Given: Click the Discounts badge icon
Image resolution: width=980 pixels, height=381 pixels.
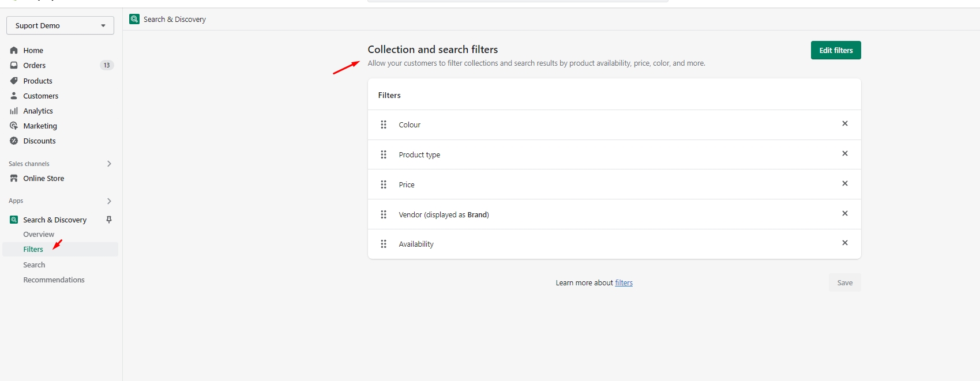Looking at the screenshot, I should 14,141.
